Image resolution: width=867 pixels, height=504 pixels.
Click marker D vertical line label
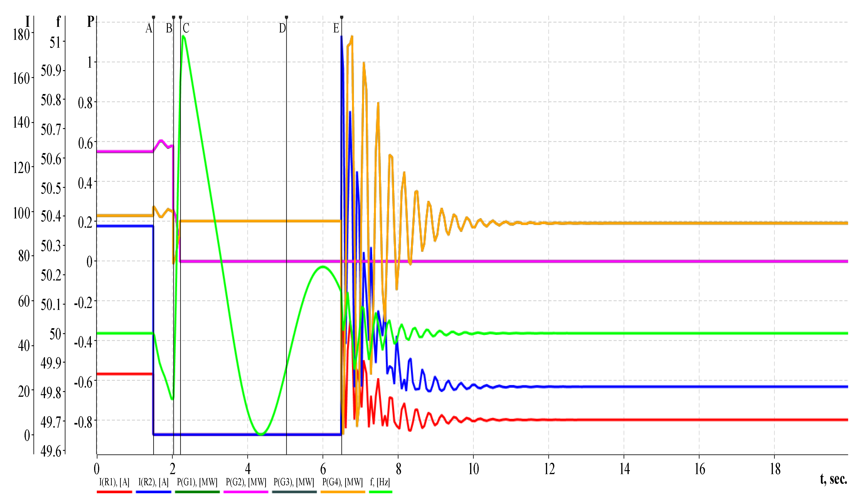[282, 28]
